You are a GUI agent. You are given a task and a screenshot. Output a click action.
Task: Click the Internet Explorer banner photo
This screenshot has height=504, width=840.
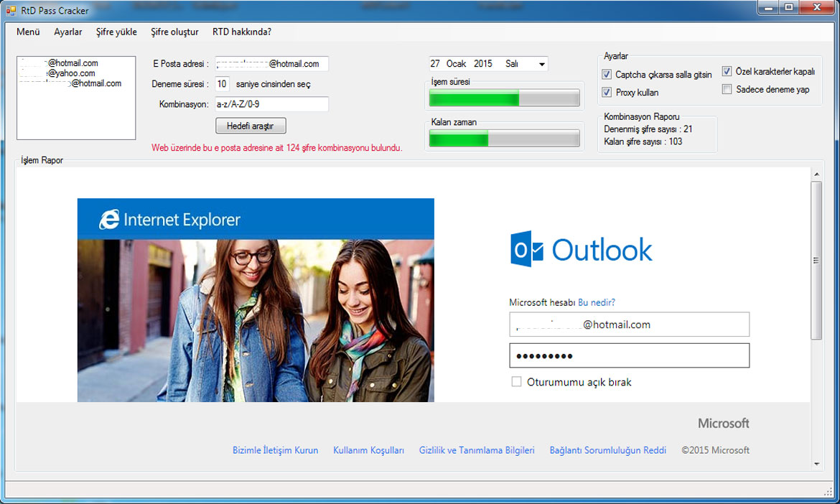pos(256,320)
